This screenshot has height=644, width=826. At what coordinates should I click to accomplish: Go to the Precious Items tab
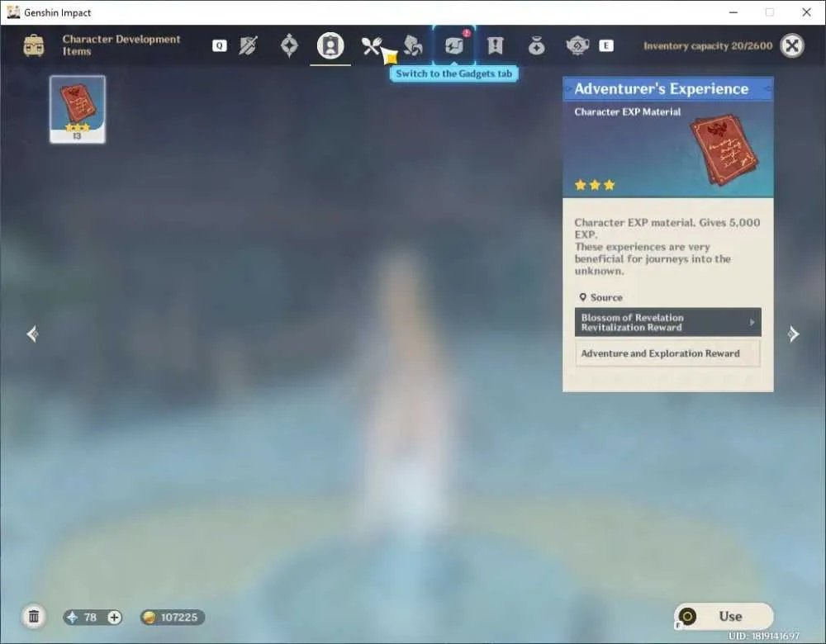click(536, 45)
